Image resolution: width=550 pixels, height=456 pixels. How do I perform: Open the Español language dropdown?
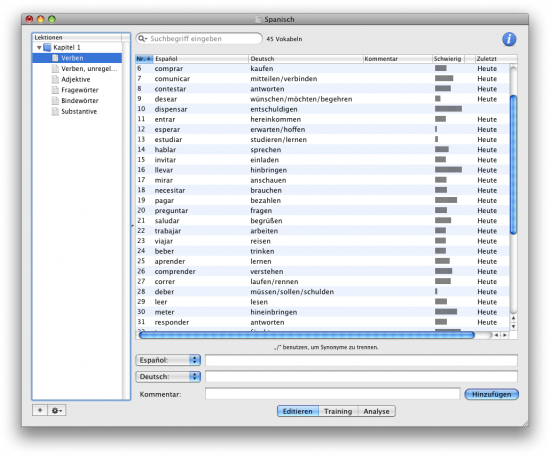point(168,360)
